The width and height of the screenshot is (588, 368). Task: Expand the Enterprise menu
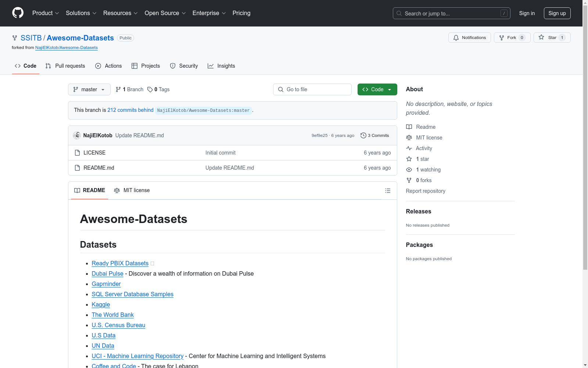point(209,13)
